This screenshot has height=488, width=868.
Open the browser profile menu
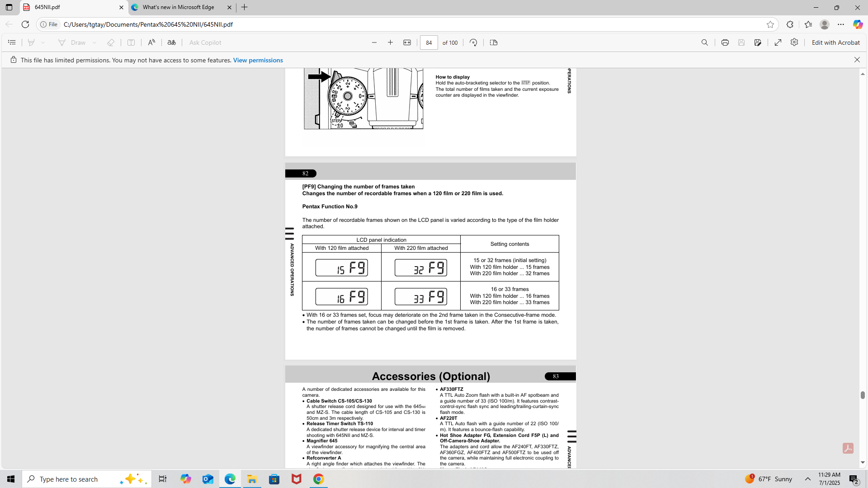click(x=825, y=24)
